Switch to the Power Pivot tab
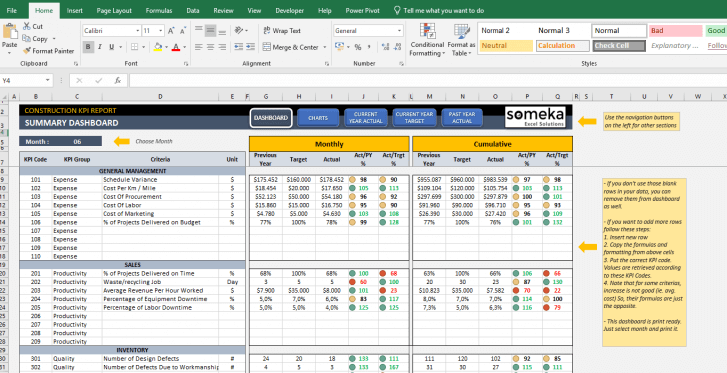The image size is (727, 373). coord(363,10)
